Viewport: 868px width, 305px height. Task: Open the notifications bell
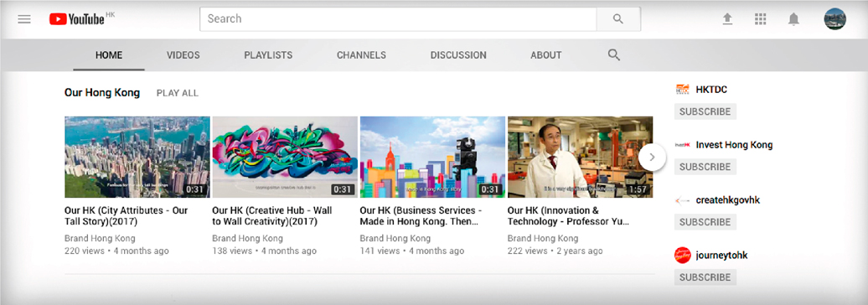pos(793,19)
